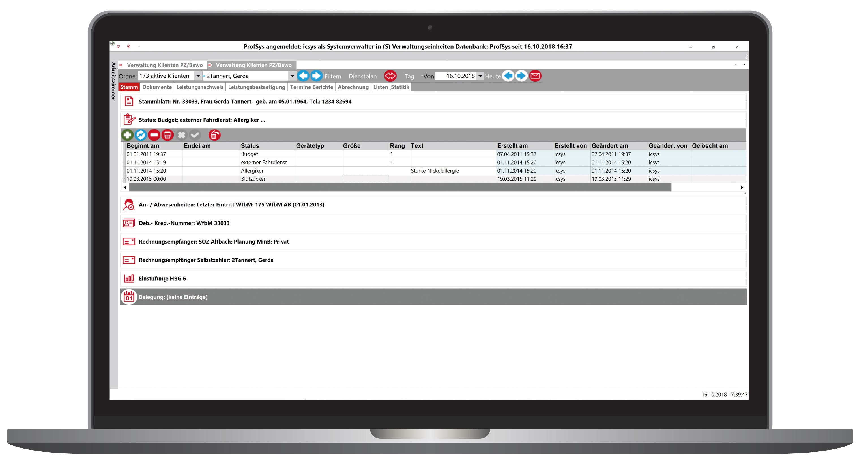Click the Belegung calendar icon
Screen dimensions: 868x461
pos(129,297)
